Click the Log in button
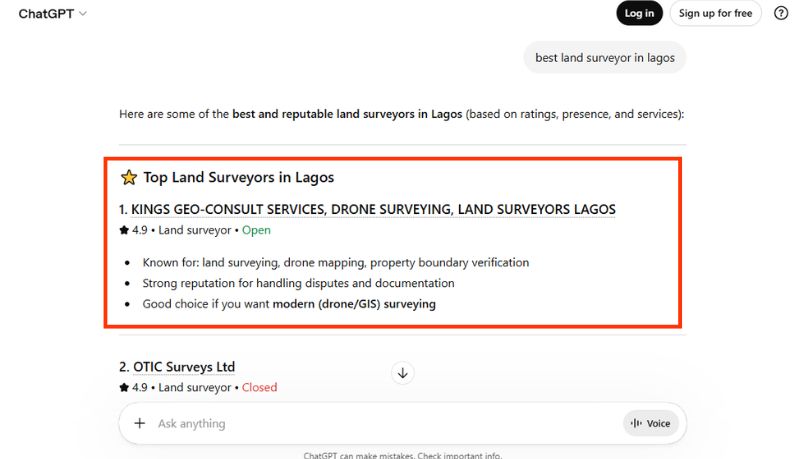The image size is (799, 459). [639, 13]
